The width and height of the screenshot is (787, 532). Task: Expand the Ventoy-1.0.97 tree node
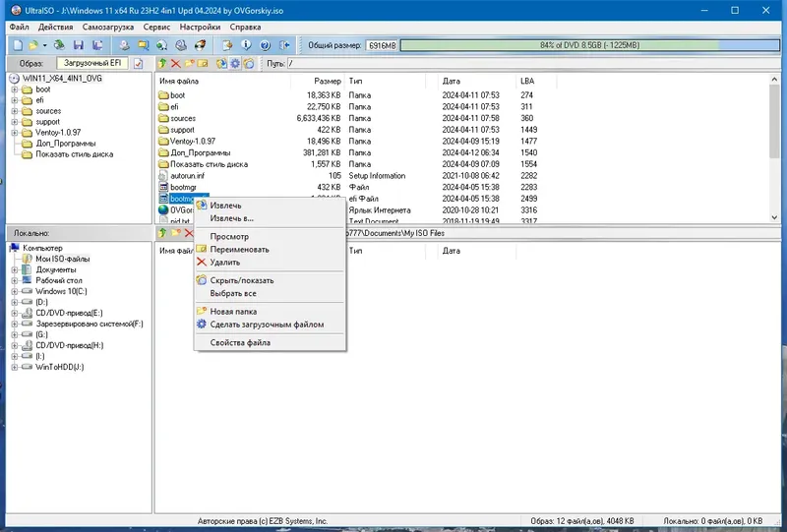pos(15,133)
